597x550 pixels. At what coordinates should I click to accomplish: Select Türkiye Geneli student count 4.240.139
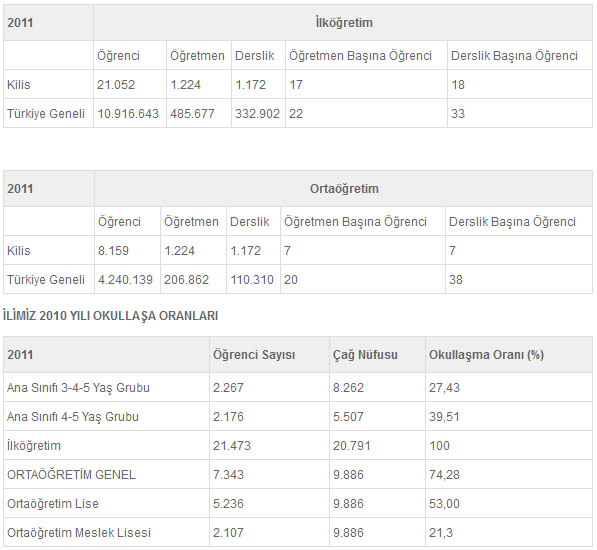125,280
